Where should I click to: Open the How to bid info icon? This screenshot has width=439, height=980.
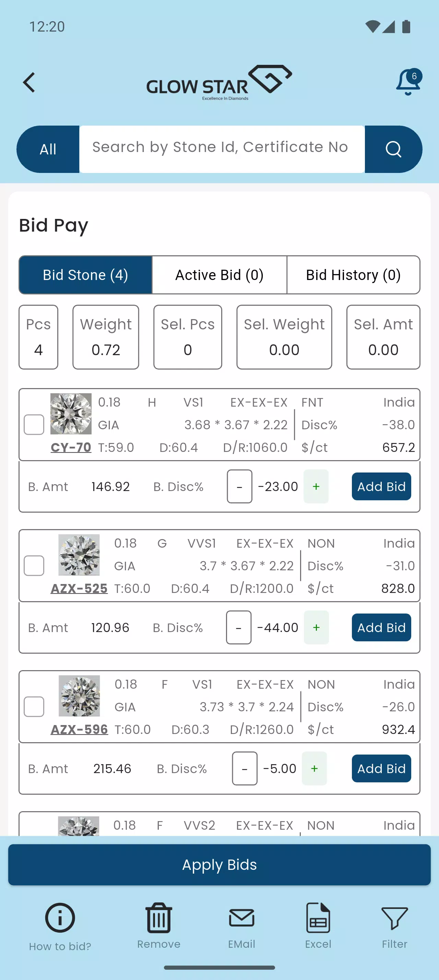click(60, 918)
